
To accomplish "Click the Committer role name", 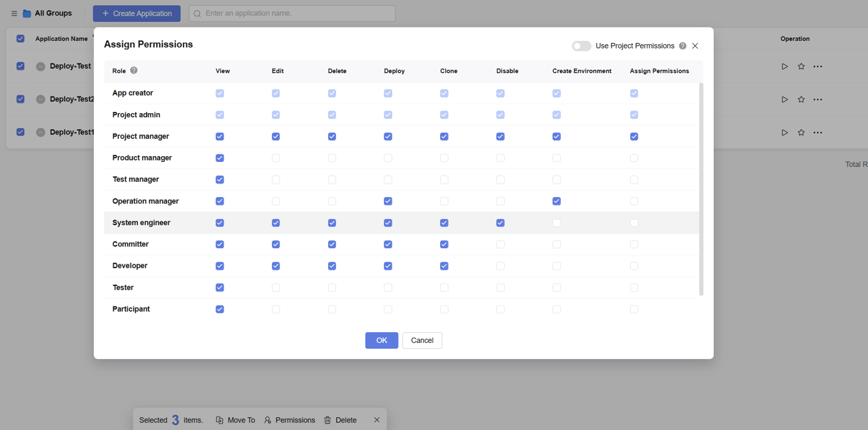I will pyautogui.click(x=130, y=244).
